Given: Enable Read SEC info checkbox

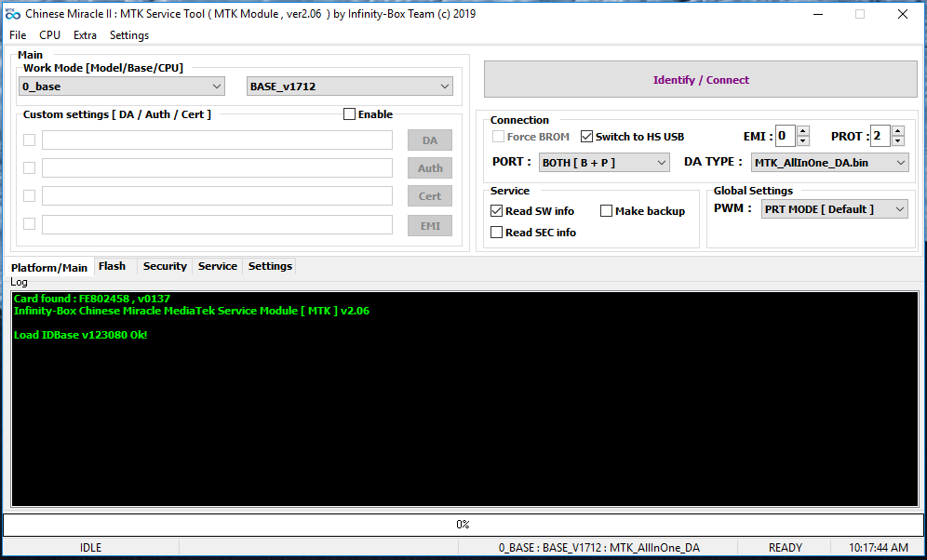Looking at the screenshot, I should coord(497,233).
